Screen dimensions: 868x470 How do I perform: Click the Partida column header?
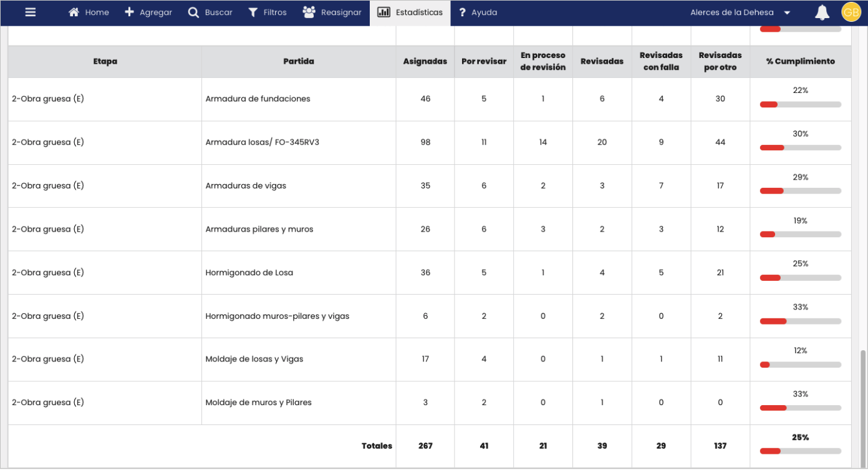(299, 61)
